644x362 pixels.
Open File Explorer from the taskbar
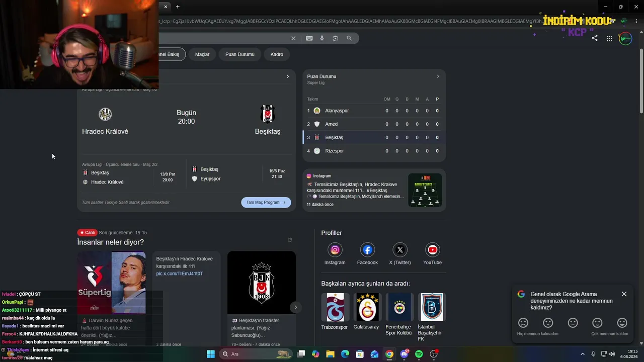330,354
